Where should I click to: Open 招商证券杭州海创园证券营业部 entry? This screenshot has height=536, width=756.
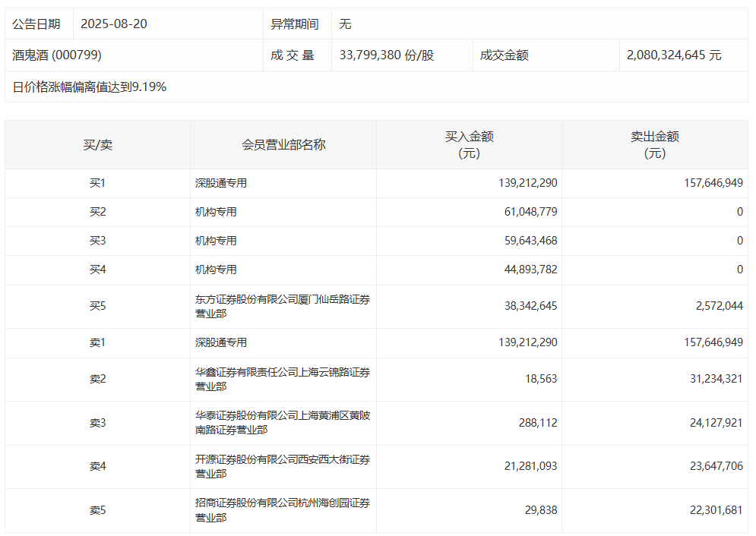[x=282, y=510]
